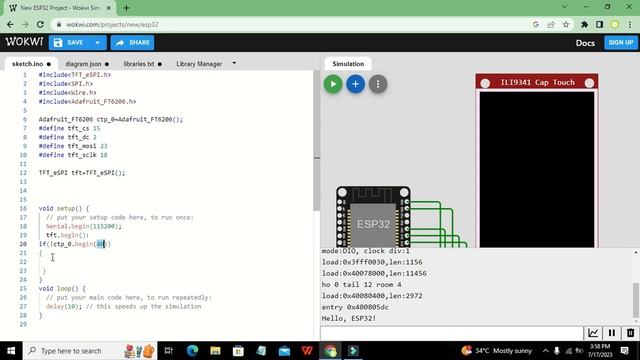640x360 pixels.
Task: Open File Explorer from the taskbar
Action: pyautogui.click(x=216, y=351)
